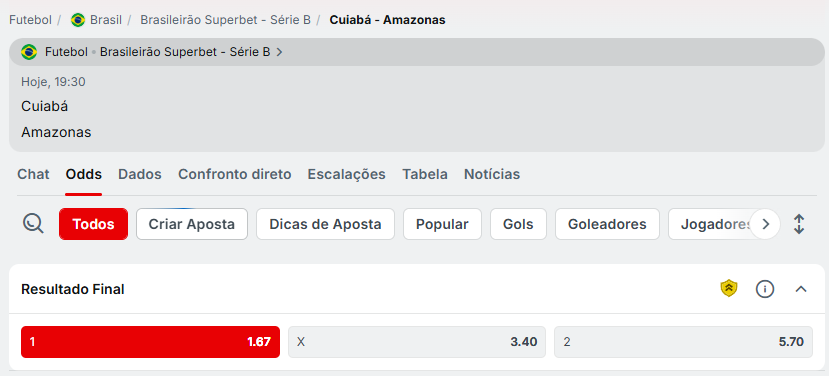Go to Futebol breadcrumb link

tap(31, 20)
